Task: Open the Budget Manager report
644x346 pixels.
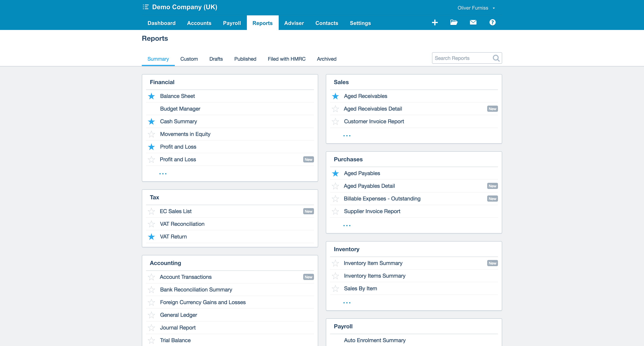Action: click(x=180, y=109)
